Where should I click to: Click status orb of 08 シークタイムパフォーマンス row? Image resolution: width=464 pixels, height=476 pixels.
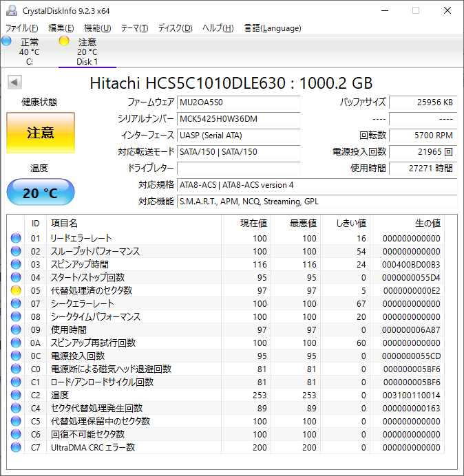coord(16,316)
